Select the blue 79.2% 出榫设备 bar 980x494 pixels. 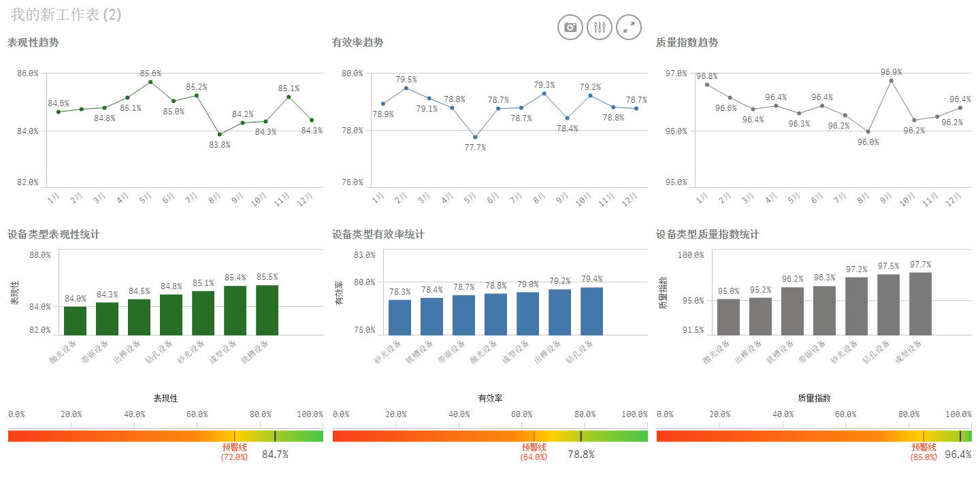click(x=560, y=312)
